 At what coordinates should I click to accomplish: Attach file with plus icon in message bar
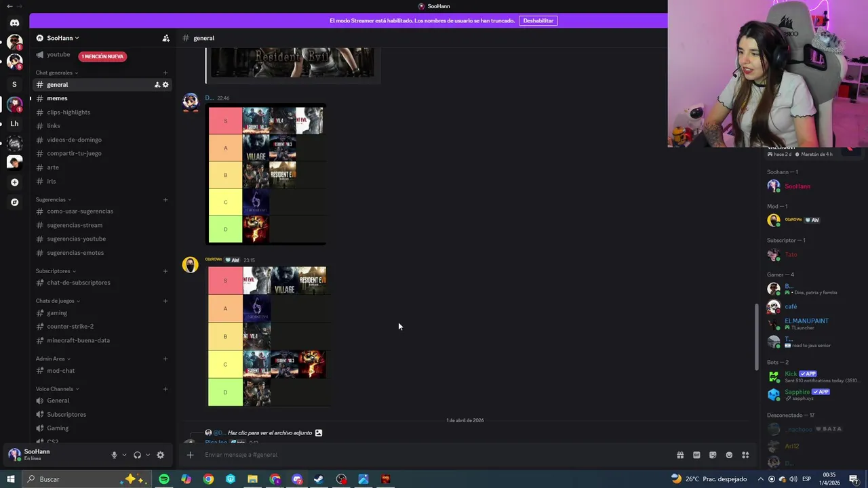coord(190,455)
